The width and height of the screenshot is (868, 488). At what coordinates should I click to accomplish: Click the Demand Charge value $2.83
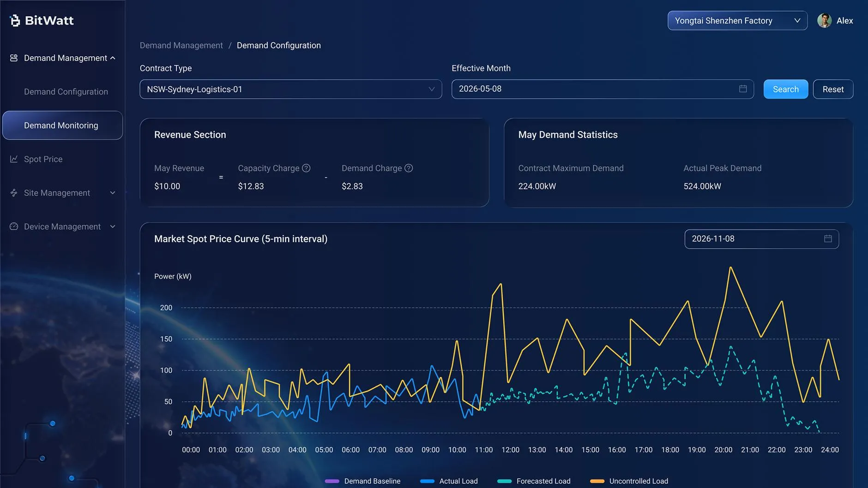[352, 186]
